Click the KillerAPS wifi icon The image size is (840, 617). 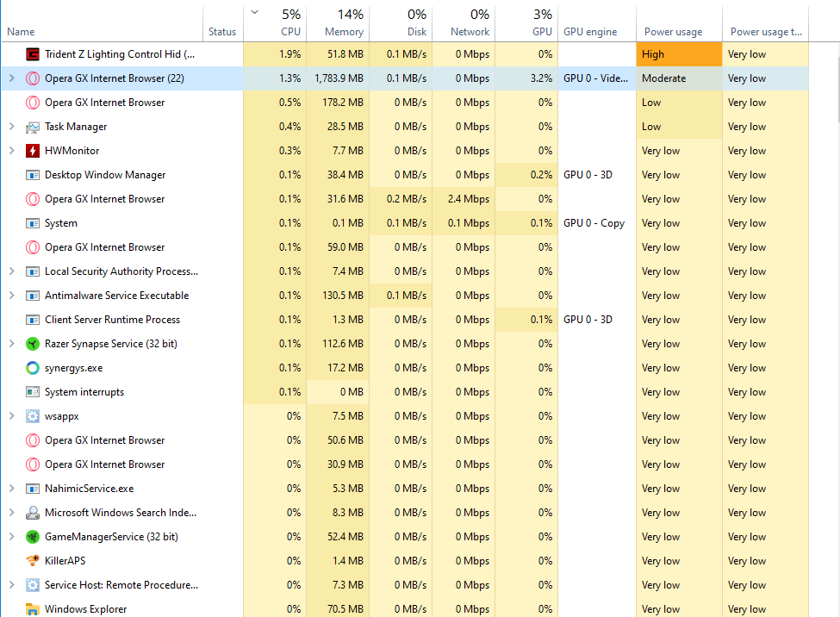point(33,561)
